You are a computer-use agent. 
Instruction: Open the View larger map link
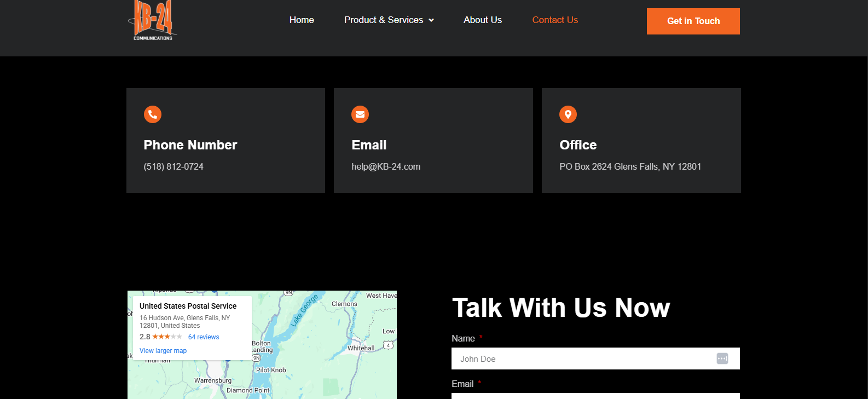163,351
